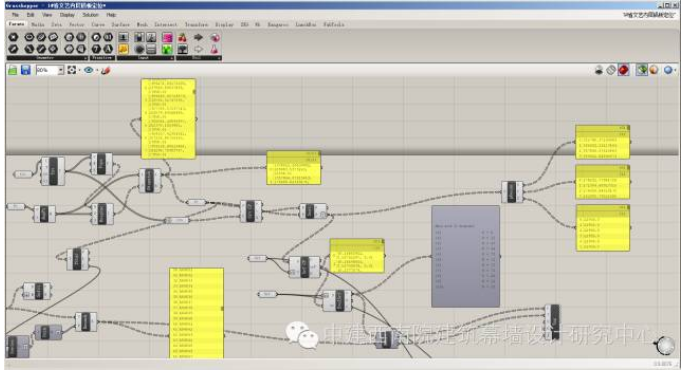The height and width of the screenshot is (374, 685).
Task: Select the white outlined arrow icon
Action: [x=198, y=49]
